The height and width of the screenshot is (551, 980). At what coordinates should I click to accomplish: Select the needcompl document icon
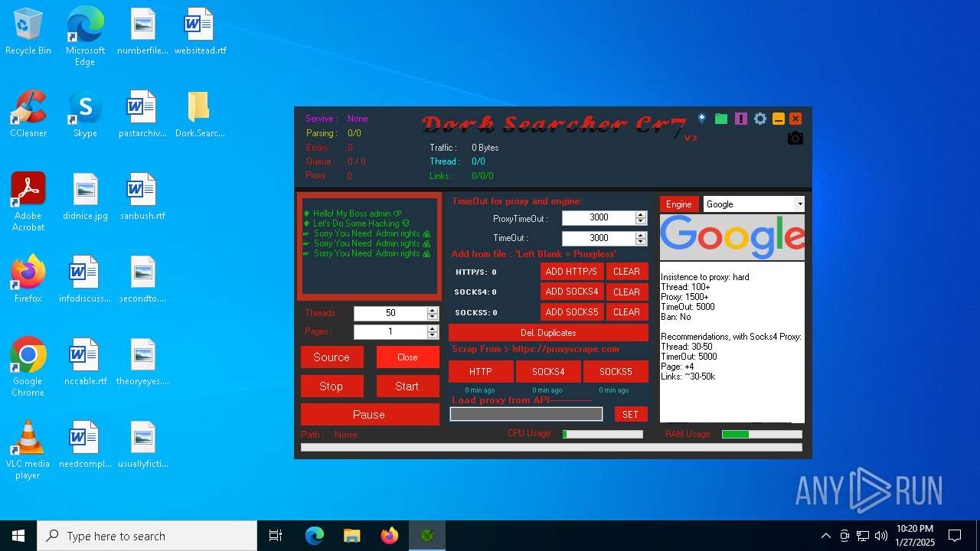tap(85, 445)
